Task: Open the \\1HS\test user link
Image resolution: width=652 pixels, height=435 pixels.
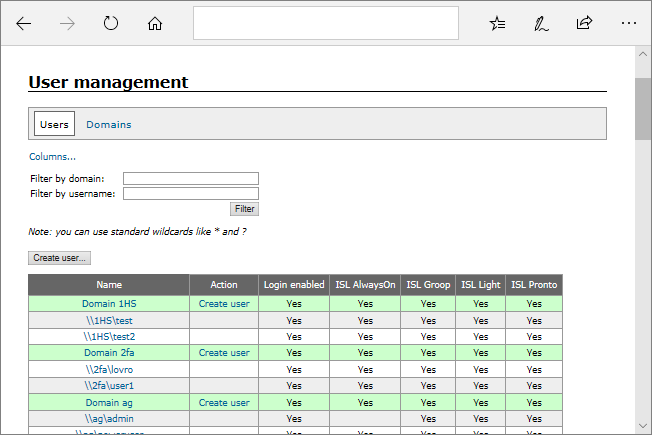Action: tap(109, 320)
